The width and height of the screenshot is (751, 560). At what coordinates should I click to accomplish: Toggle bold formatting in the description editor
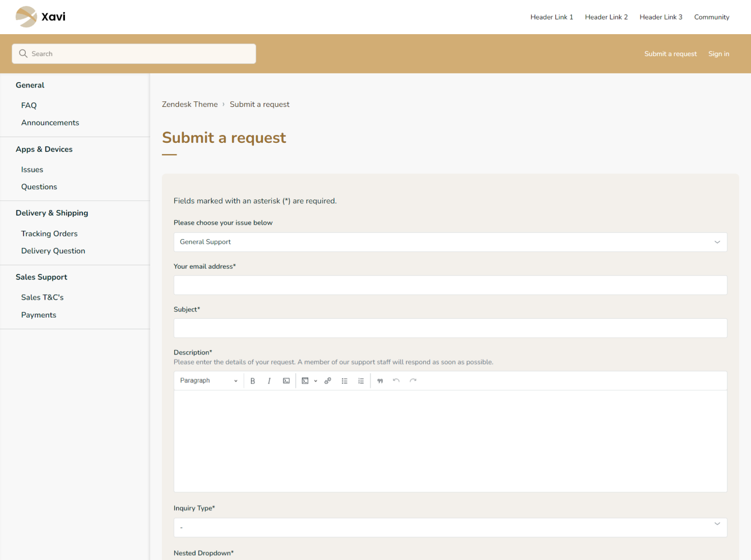253,381
